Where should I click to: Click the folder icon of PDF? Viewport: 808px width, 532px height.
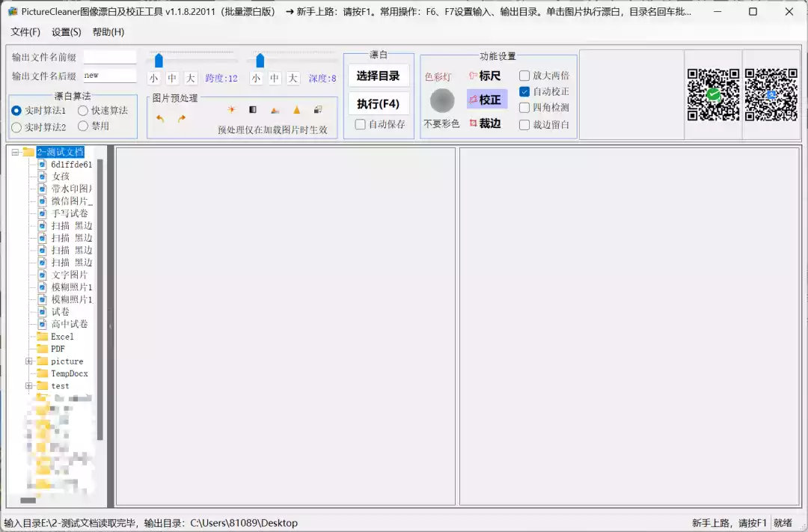click(42, 349)
